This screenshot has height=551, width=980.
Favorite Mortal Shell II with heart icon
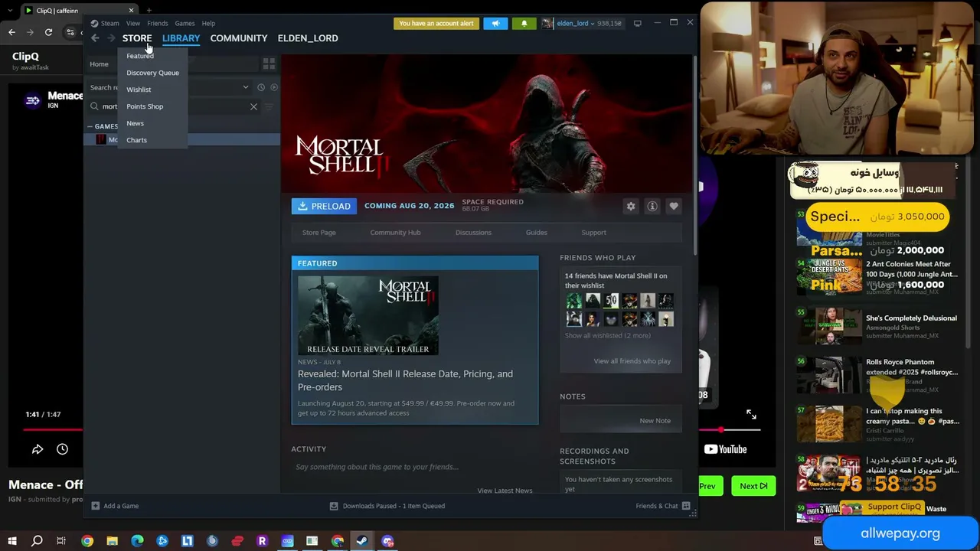click(x=674, y=206)
